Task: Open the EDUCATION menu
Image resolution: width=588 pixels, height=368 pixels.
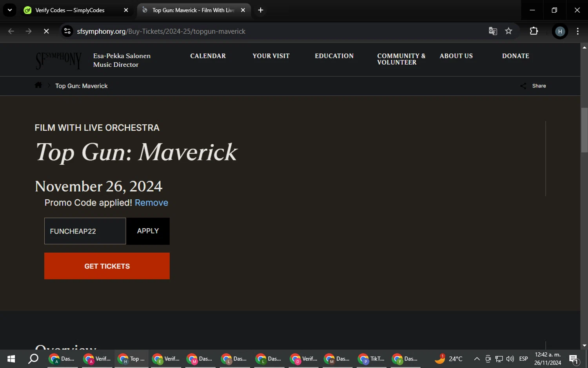Action: (x=334, y=56)
